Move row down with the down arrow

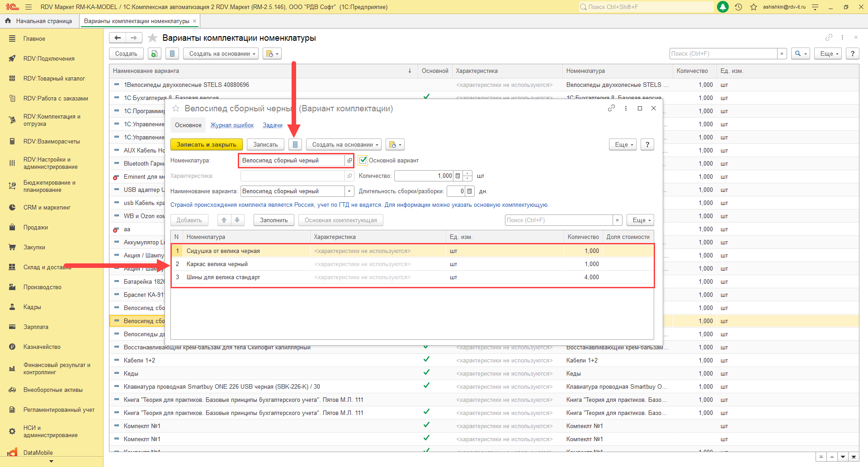237,220
